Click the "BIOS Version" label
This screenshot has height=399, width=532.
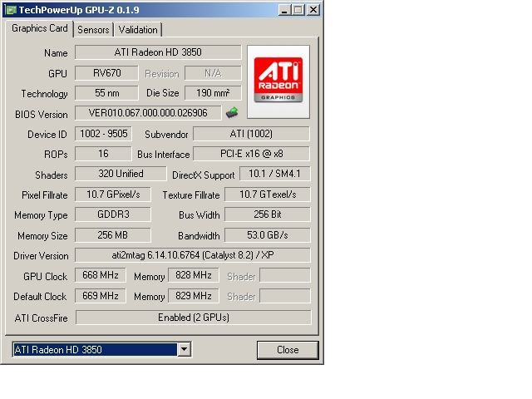pyautogui.click(x=41, y=115)
